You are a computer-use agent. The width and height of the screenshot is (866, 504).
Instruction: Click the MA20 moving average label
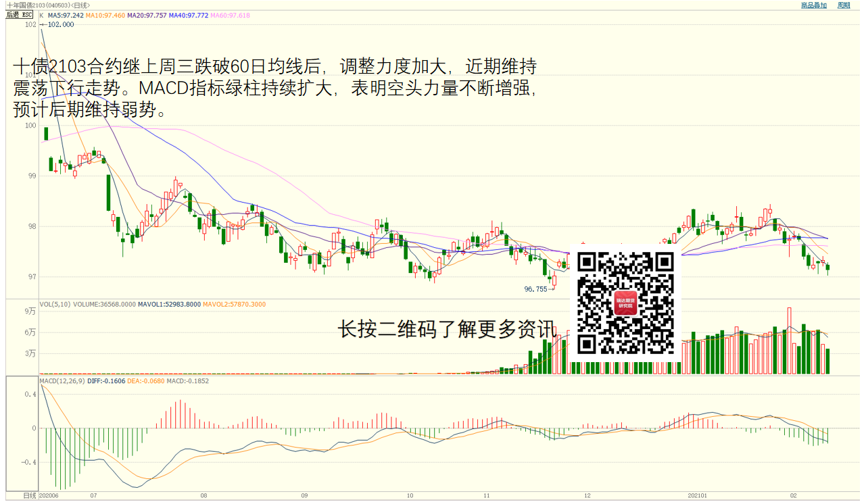pyautogui.click(x=147, y=15)
